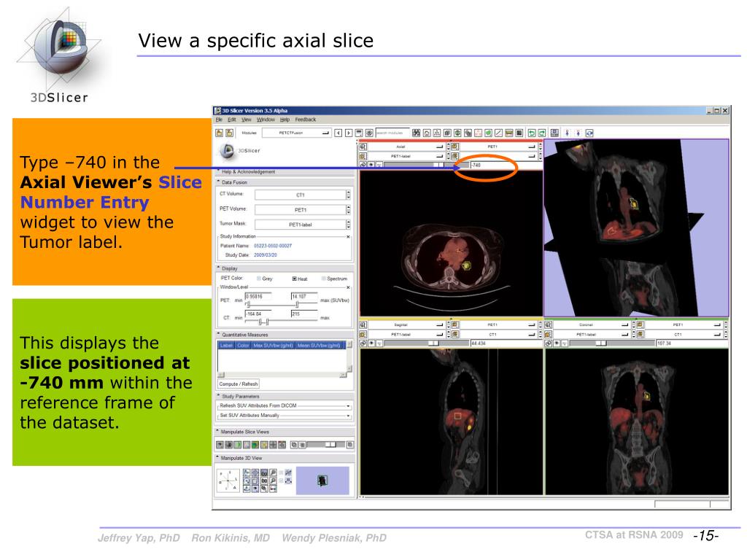Viewport: 747px width, 560px height.
Task: Click the 3D Slicer title bar icon
Action: click(217, 111)
